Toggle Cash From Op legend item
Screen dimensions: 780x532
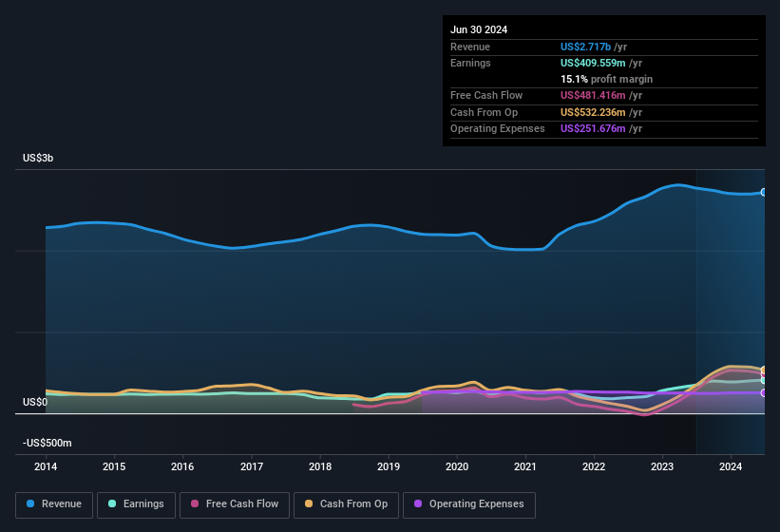pos(345,504)
